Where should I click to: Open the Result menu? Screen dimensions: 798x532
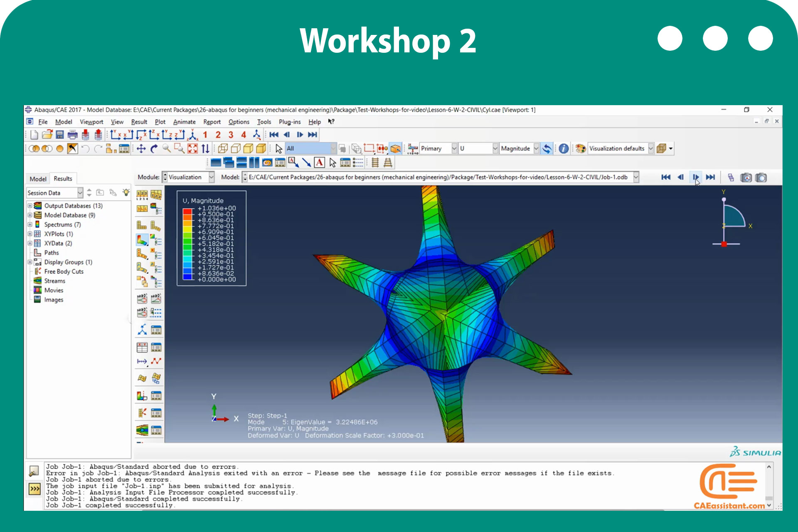tap(139, 122)
